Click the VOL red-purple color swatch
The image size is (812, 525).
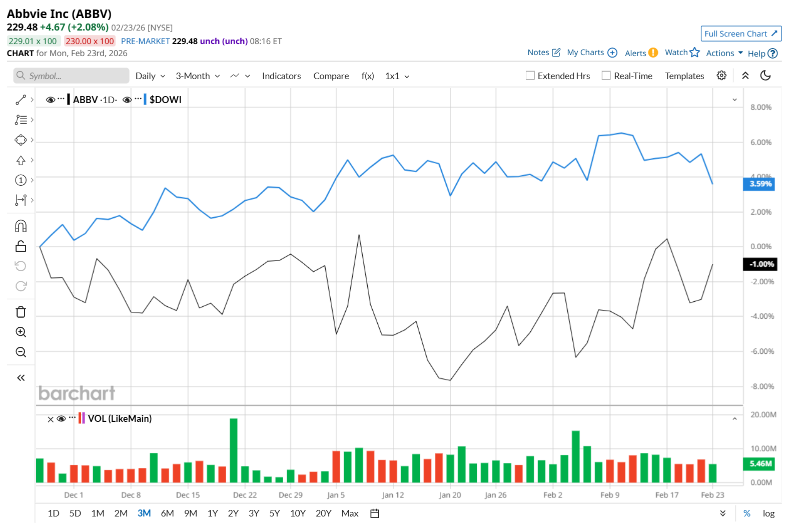pyautogui.click(x=82, y=418)
